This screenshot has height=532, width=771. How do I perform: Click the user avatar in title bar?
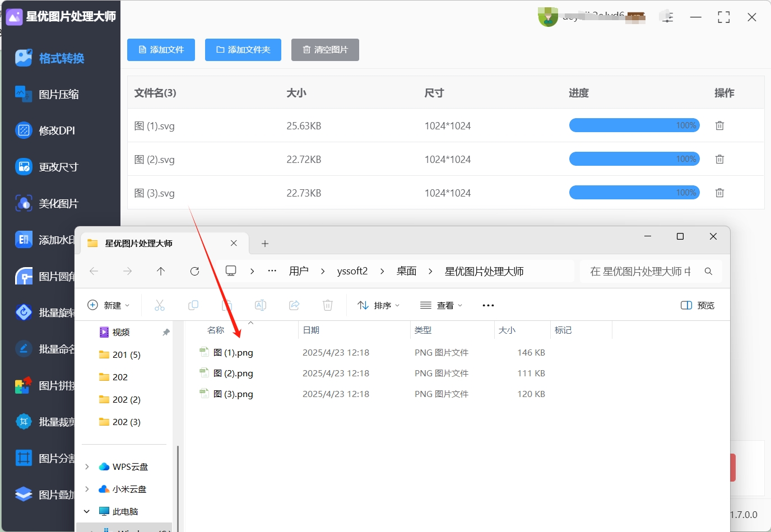pyautogui.click(x=548, y=17)
